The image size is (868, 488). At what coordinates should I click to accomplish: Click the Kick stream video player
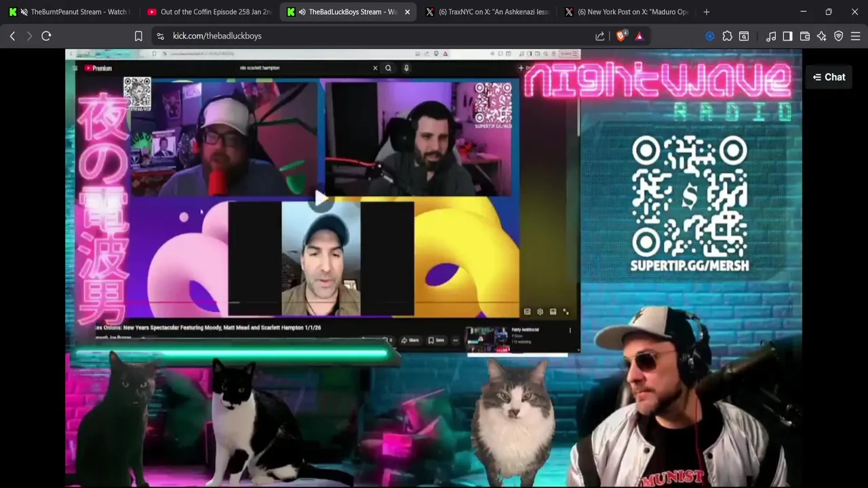click(434, 268)
